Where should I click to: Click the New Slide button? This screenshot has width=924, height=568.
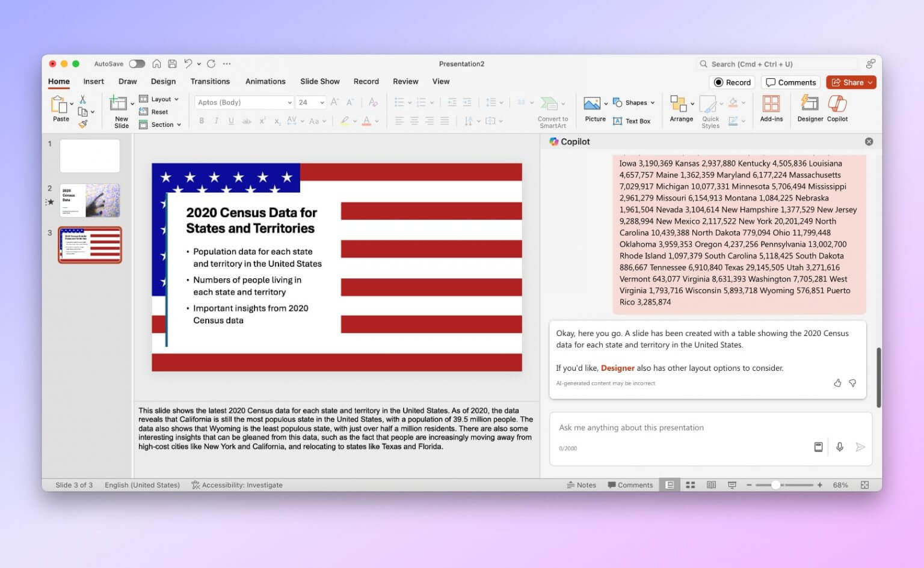[x=120, y=111]
